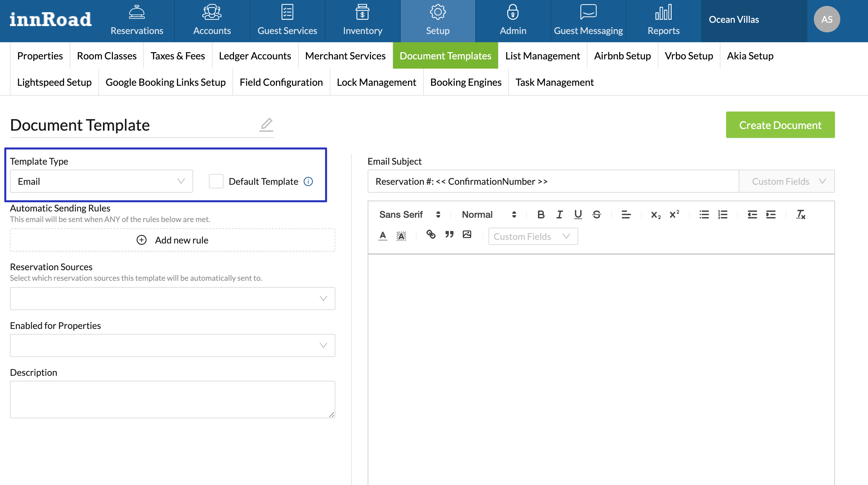The height and width of the screenshot is (485, 868).
Task: Click Add new rule
Action: click(172, 240)
